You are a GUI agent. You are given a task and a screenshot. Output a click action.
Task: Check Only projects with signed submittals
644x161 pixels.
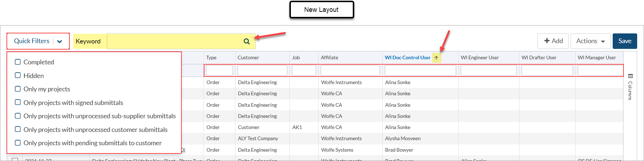tap(18, 102)
